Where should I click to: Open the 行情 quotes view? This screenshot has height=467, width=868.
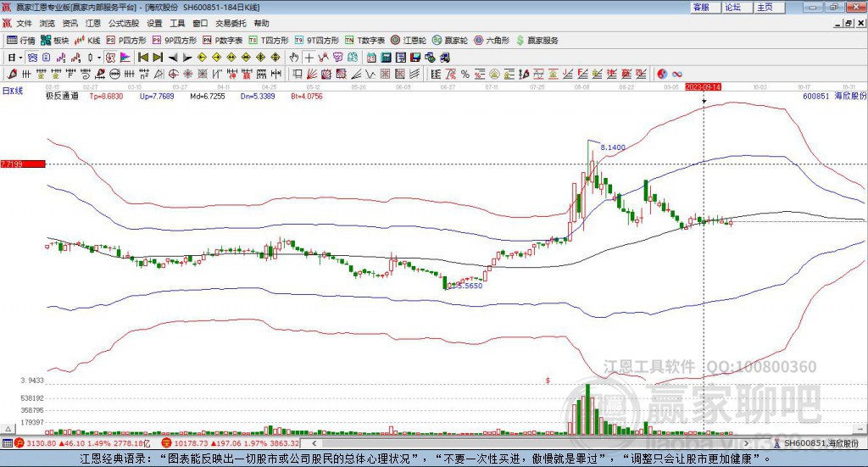[x=21, y=41]
